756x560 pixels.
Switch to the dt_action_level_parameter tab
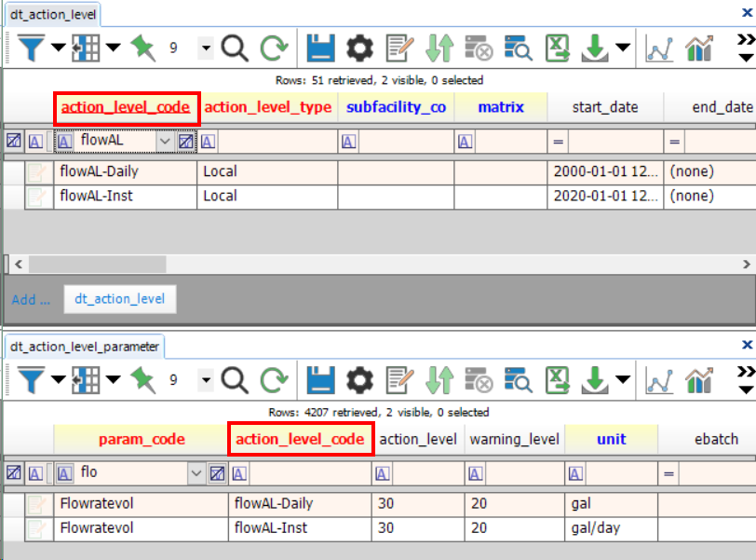85,347
